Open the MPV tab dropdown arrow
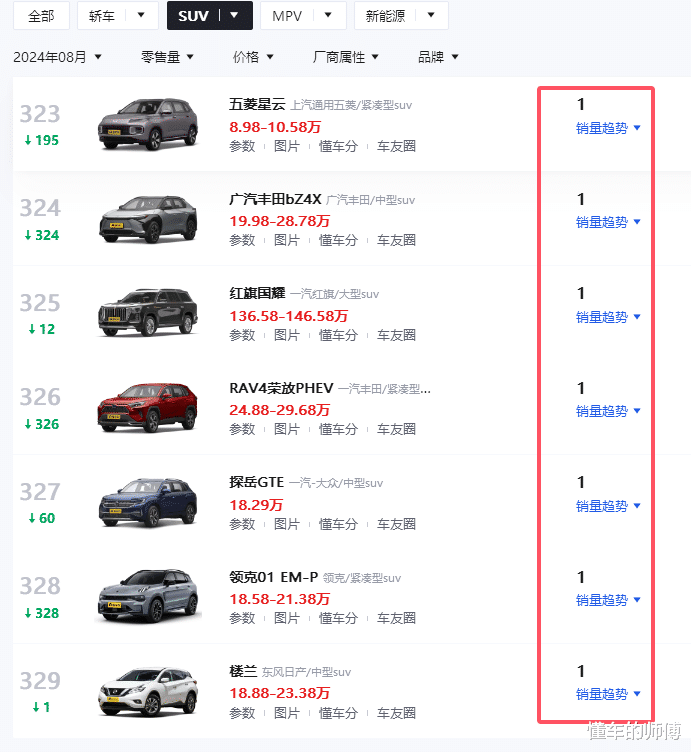This screenshot has height=752, width=691. [x=328, y=15]
